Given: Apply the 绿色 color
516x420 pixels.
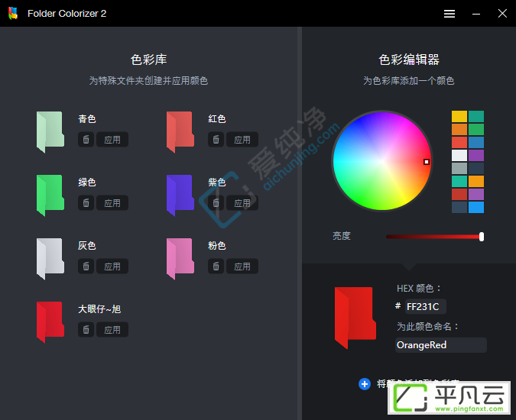Looking at the screenshot, I should [112, 203].
